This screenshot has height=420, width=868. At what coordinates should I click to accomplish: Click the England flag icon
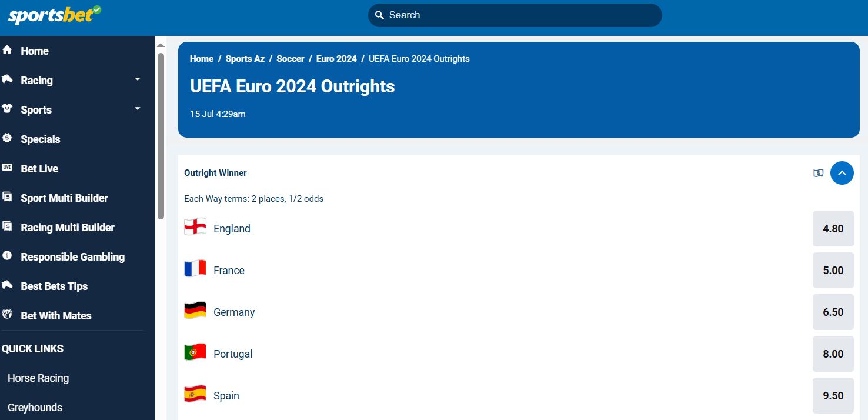coord(195,227)
